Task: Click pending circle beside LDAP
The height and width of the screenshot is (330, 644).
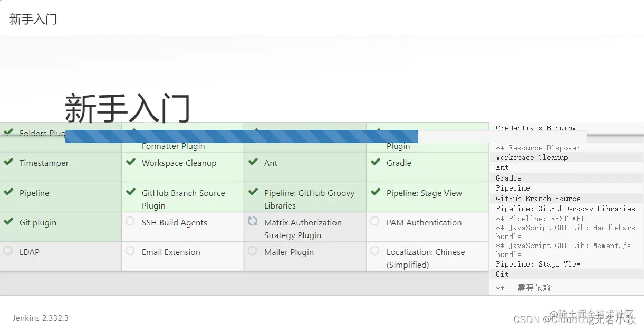Action: [8, 251]
